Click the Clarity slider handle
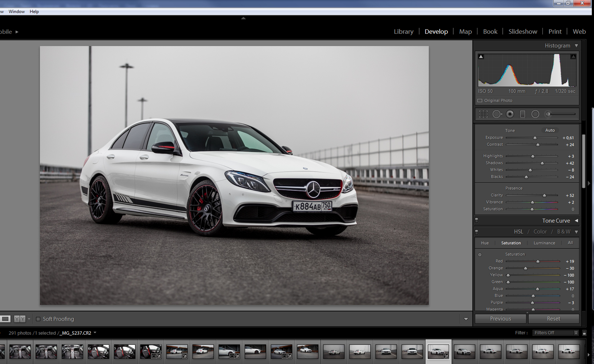This screenshot has width=594, height=364. (544, 196)
